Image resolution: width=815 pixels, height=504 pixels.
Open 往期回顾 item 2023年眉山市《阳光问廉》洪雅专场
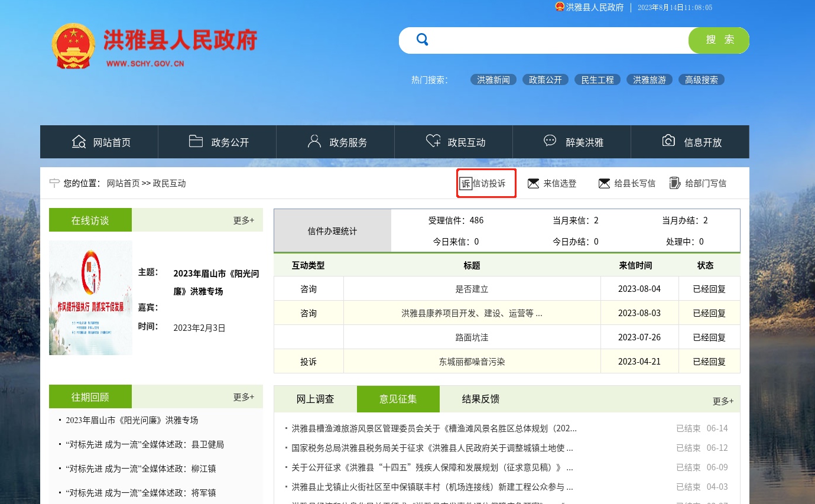coord(132,421)
